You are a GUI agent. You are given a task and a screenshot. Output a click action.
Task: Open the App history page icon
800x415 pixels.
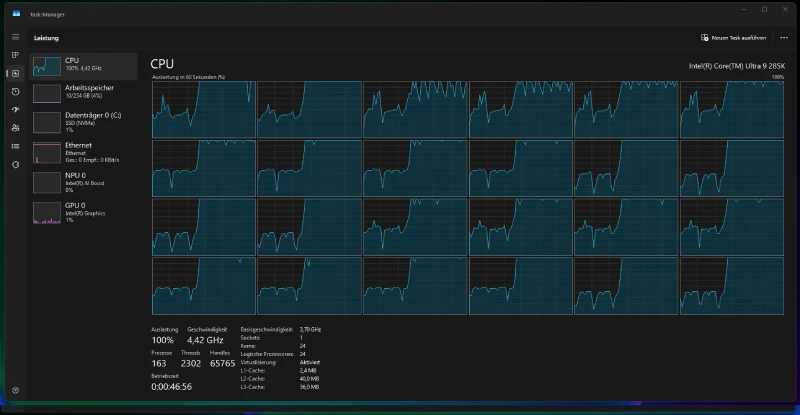(x=16, y=91)
